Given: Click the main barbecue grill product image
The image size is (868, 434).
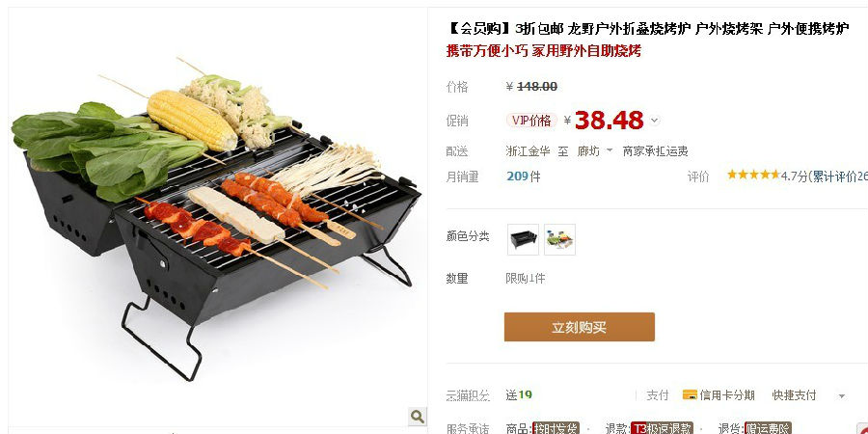Looking at the screenshot, I should [x=216, y=219].
